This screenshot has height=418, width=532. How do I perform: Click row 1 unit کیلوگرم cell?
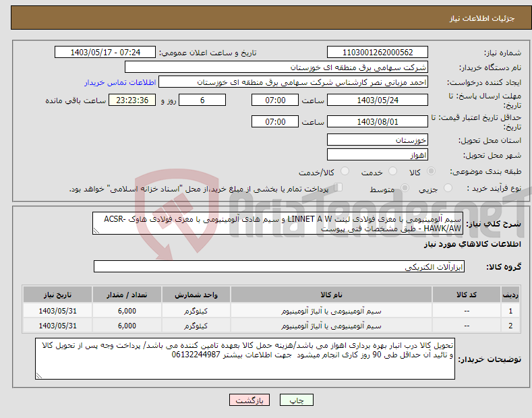(x=196, y=311)
